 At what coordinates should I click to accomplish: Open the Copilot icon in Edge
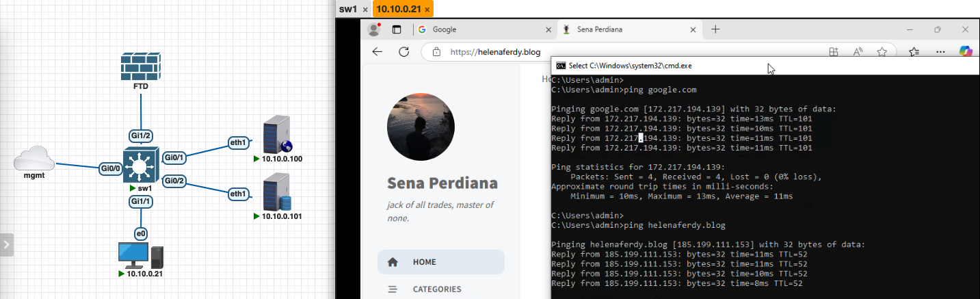[x=966, y=51]
